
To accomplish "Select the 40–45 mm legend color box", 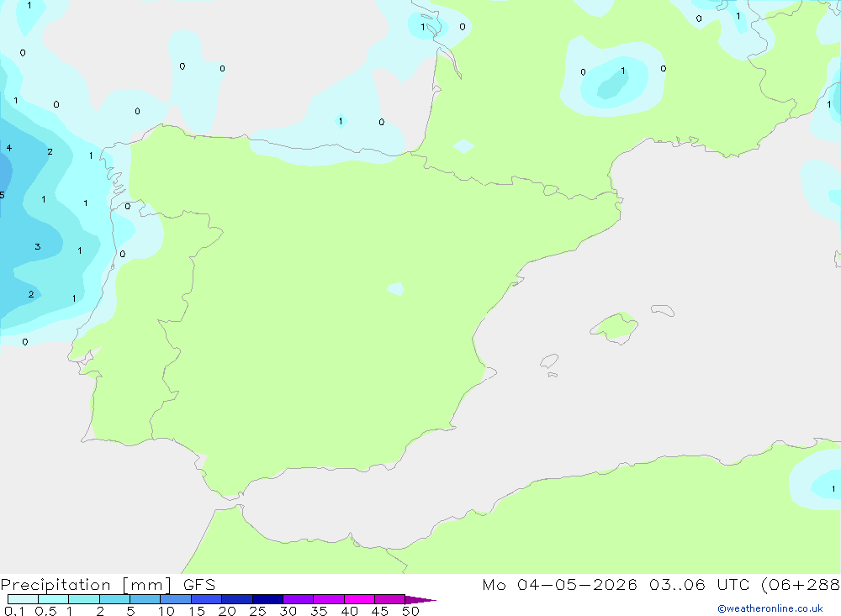I will [x=359, y=599].
